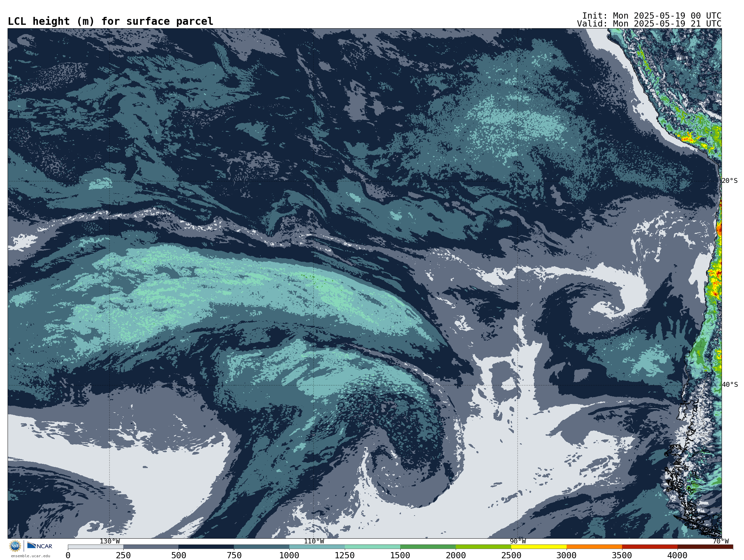Click the colorbar tick label '3500'
This screenshot has height=560, width=744.
pyautogui.click(x=622, y=556)
